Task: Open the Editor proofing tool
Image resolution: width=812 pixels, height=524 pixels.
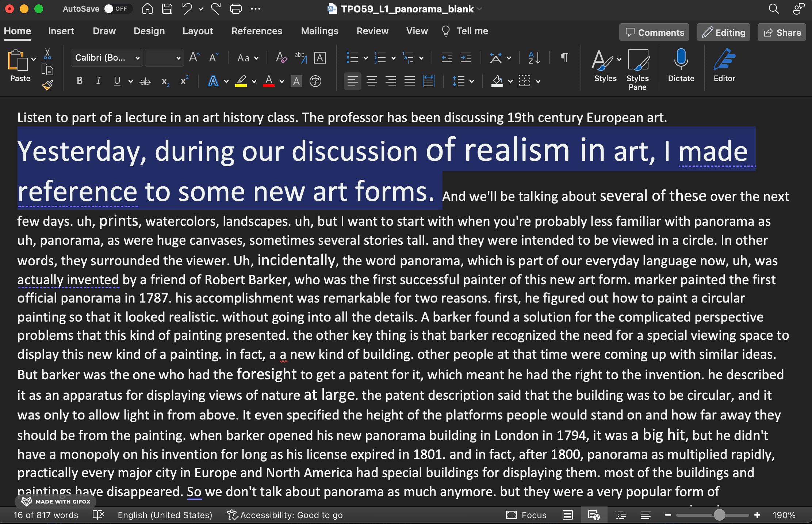Action: pyautogui.click(x=724, y=65)
